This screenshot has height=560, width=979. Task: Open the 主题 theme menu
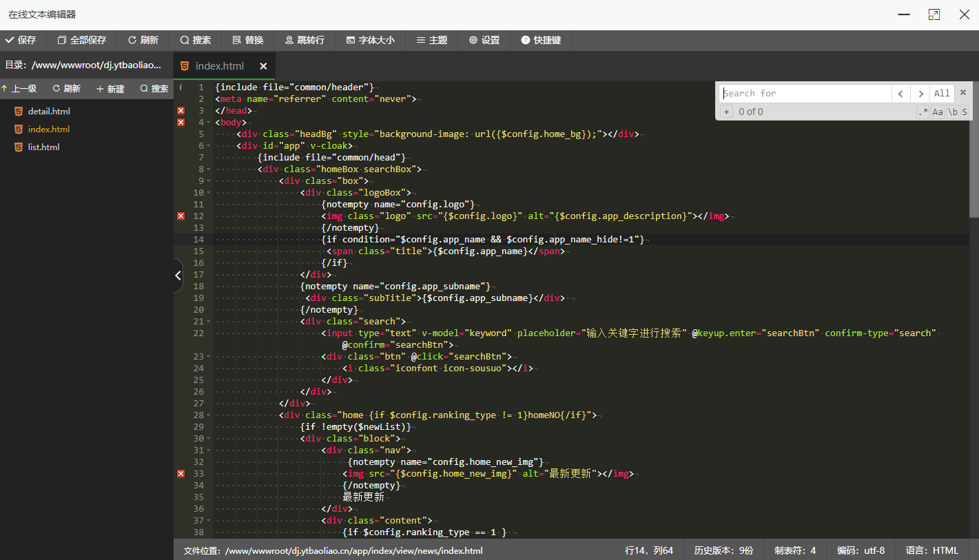[x=432, y=40]
